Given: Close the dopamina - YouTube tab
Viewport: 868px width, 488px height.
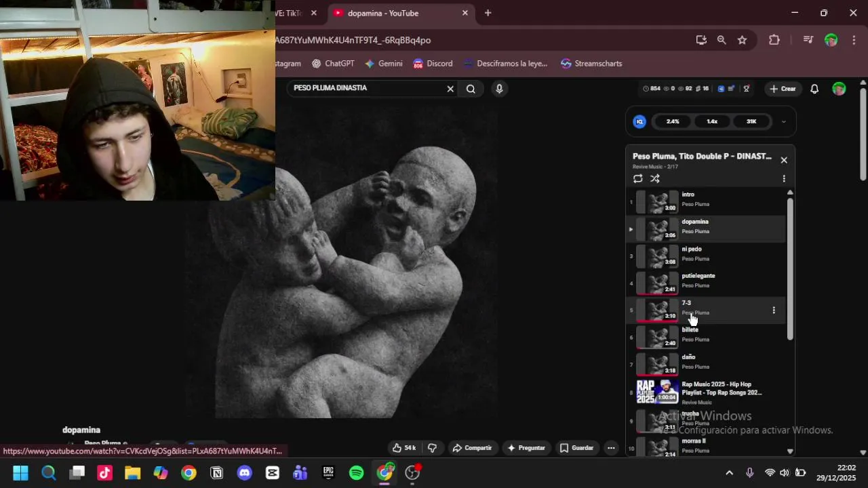Looking at the screenshot, I should click(x=465, y=13).
